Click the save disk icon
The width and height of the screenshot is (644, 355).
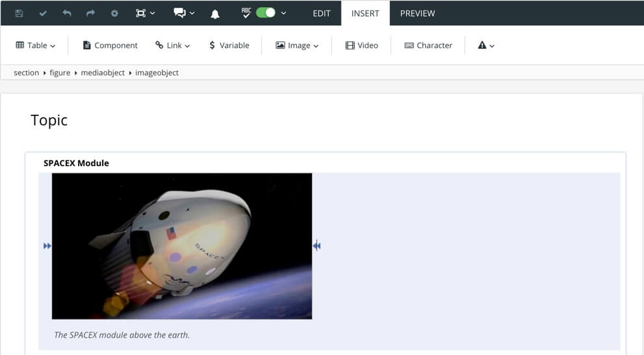[x=19, y=13]
